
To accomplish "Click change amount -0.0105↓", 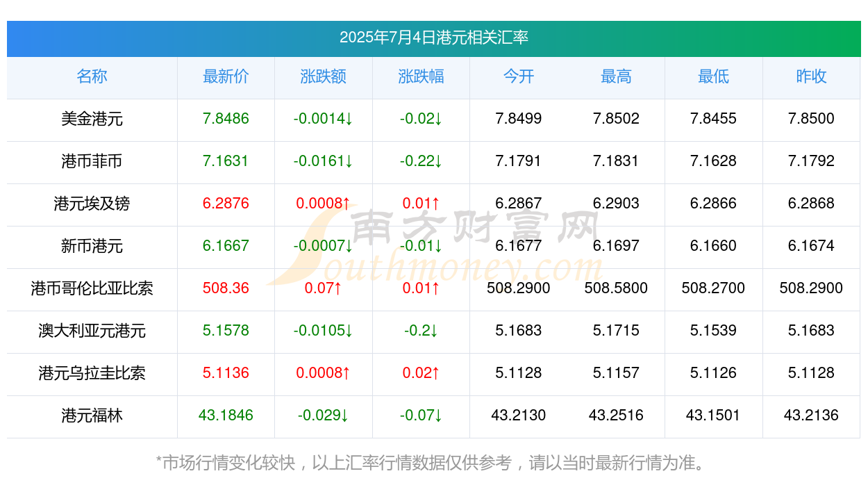I will [x=324, y=331].
